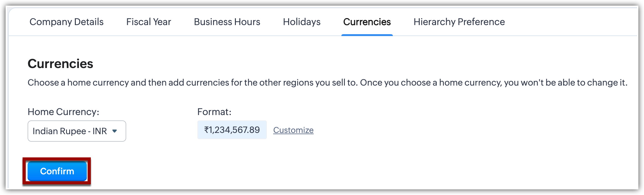Select the Holidays tab
This screenshot has height=195, width=644.
click(x=302, y=22)
